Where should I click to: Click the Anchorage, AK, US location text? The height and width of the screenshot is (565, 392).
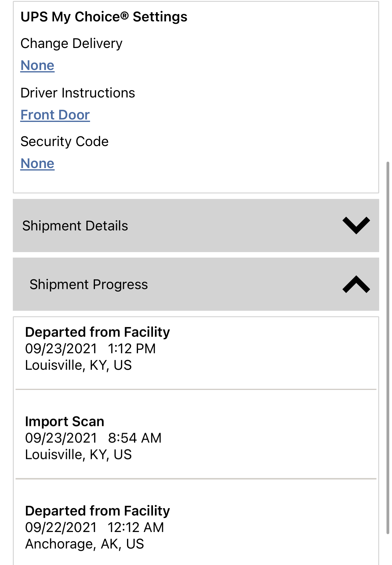[85, 544]
